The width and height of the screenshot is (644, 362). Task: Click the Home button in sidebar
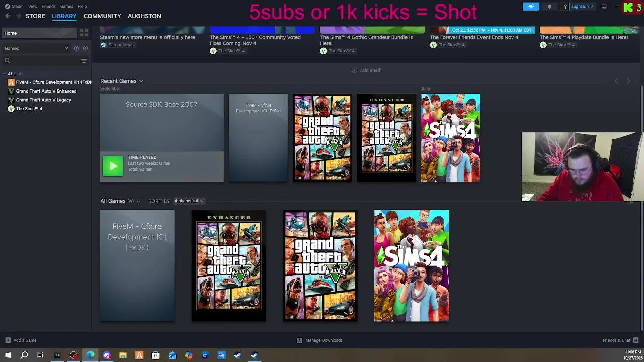tap(39, 33)
